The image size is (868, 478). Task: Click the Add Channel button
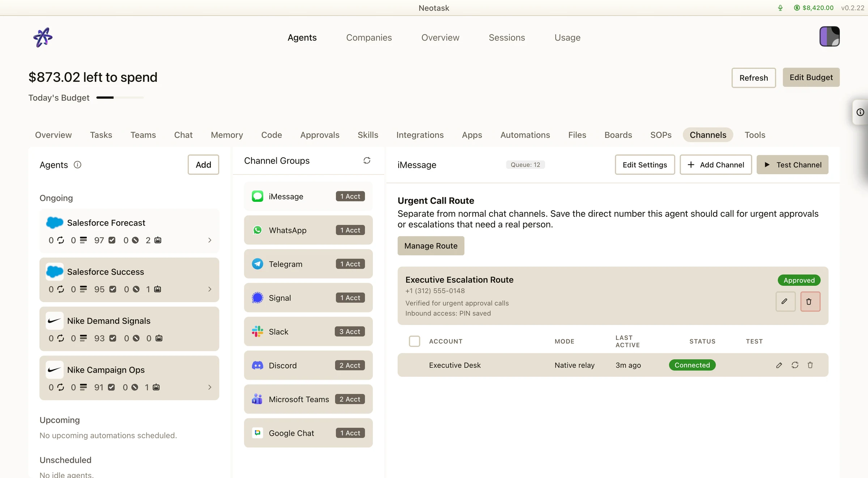(x=716, y=165)
